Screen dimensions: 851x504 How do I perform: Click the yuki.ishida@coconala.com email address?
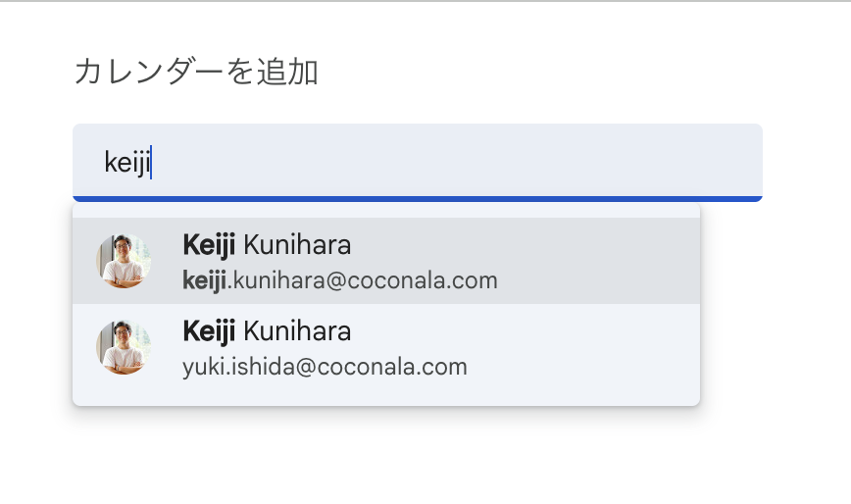pyautogui.click(x=325, y=368)
